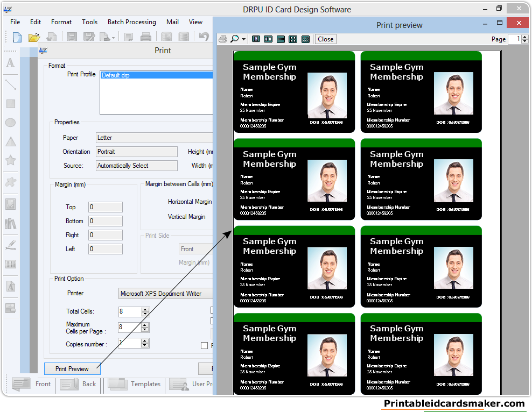Click the open folder icon
532x412 pixels.
click(34, 37)
